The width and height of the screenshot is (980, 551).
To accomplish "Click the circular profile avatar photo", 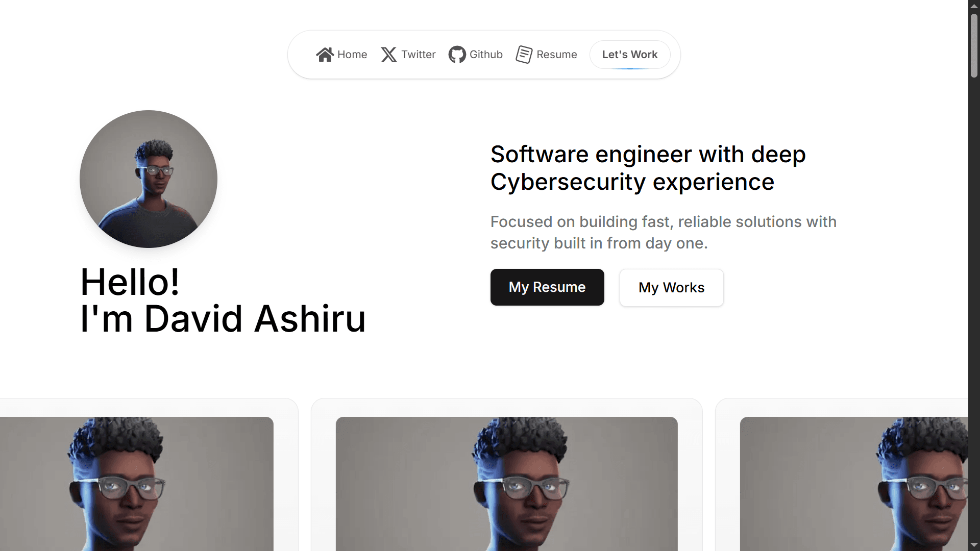I will click(x=149, y=179).
